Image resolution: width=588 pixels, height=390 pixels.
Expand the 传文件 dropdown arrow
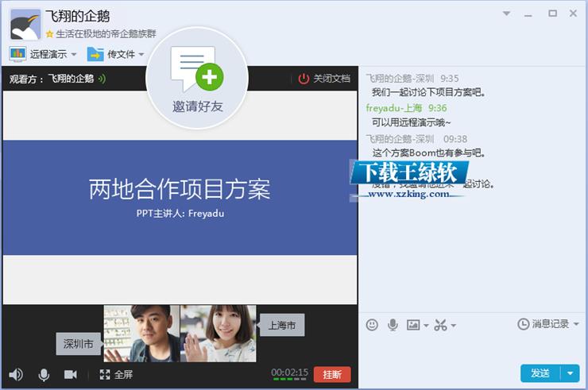point(141,54)
